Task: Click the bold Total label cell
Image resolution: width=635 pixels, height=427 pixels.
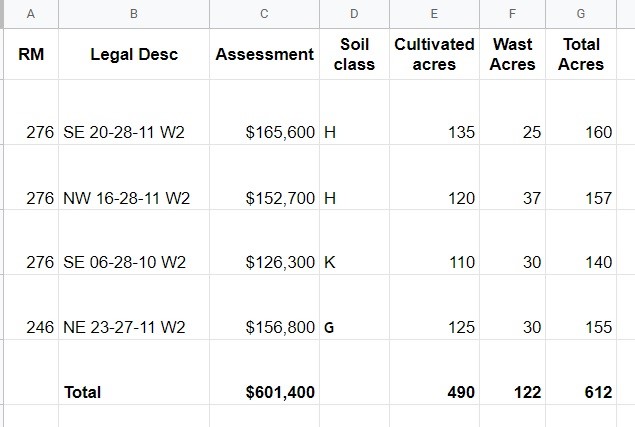Action: (x=134, y=372)
